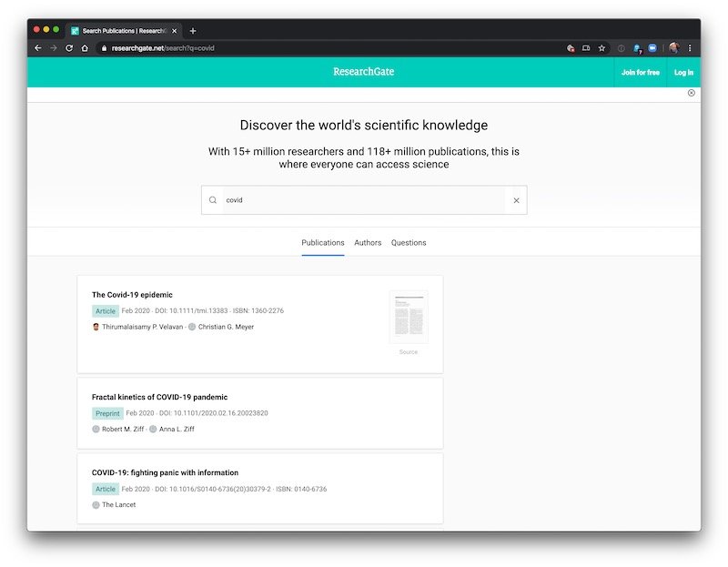Click the magnifier icon in the search box
The height and width of the screenshot is (567, 728).
tap(213, 200)
